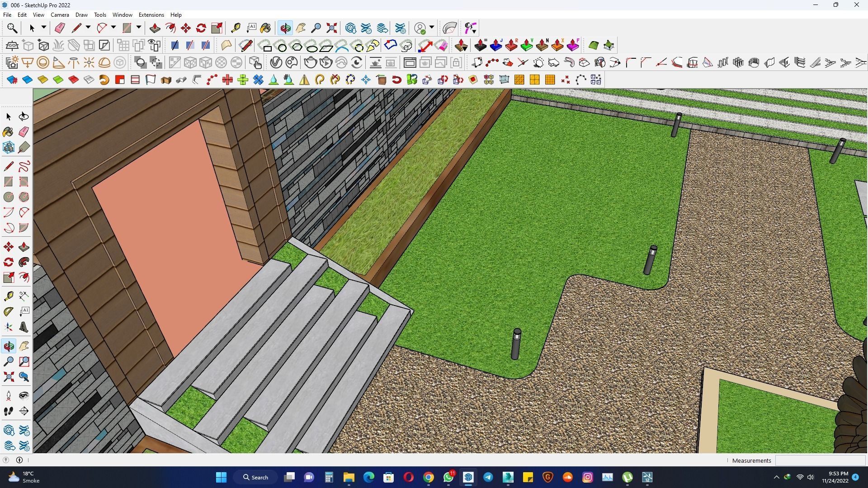
Task: Expand the Line tool dropdown arrow
Action: [88, 28]
